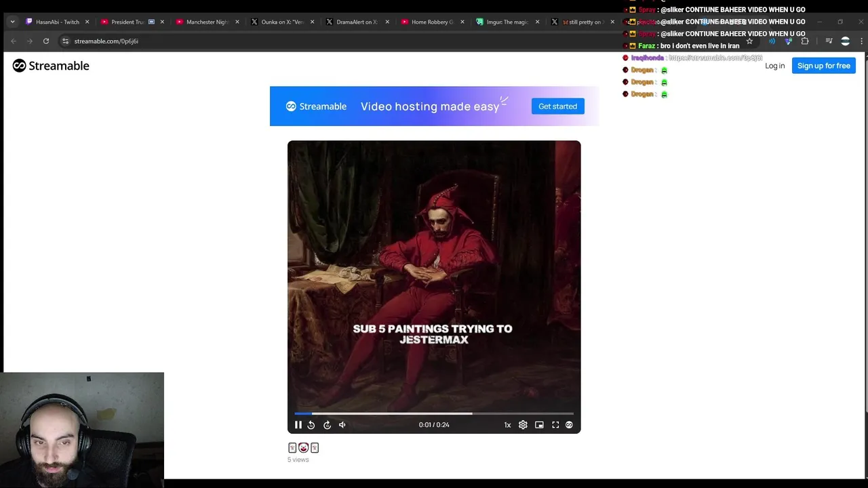
Task: Close the President Trump tab
Action: (x=162, y=22)
